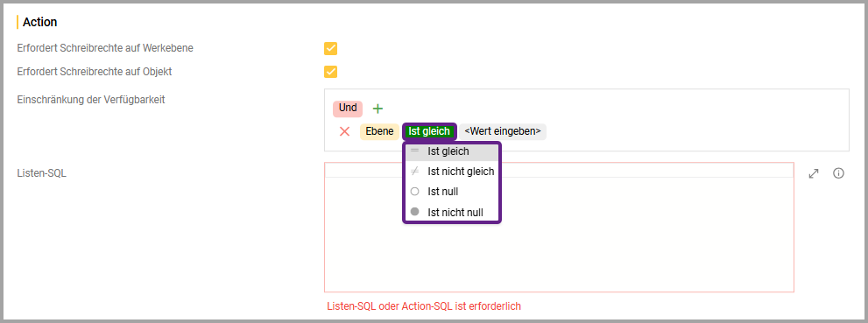Screen dimensions: 868x323
Task: Uncheck Erfordert Schreibrechte auf Objekt
Action: tap(330, 72)
